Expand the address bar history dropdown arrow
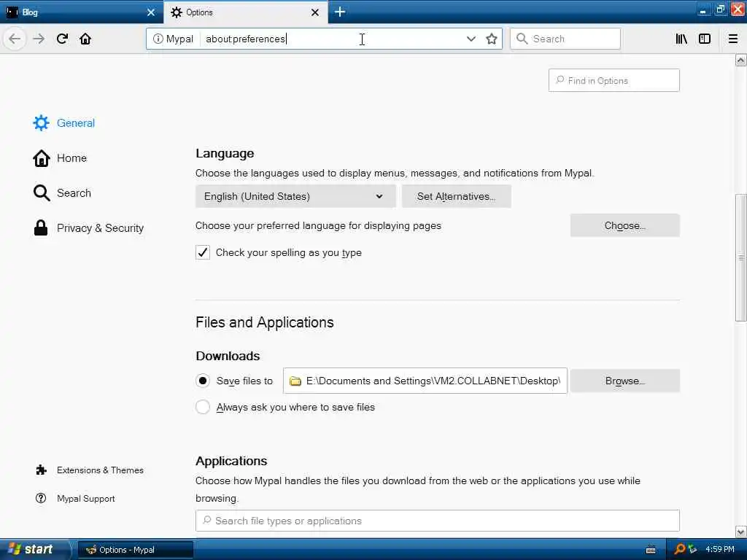747x560 pixels. (471, 39)
